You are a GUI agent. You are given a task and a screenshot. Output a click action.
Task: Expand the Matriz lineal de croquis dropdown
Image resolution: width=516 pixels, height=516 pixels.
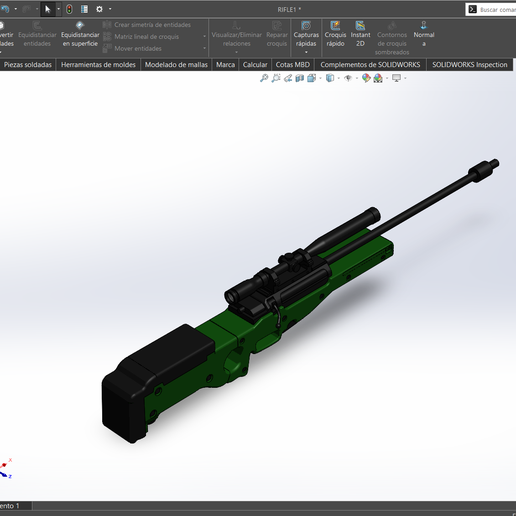[205, 37]
